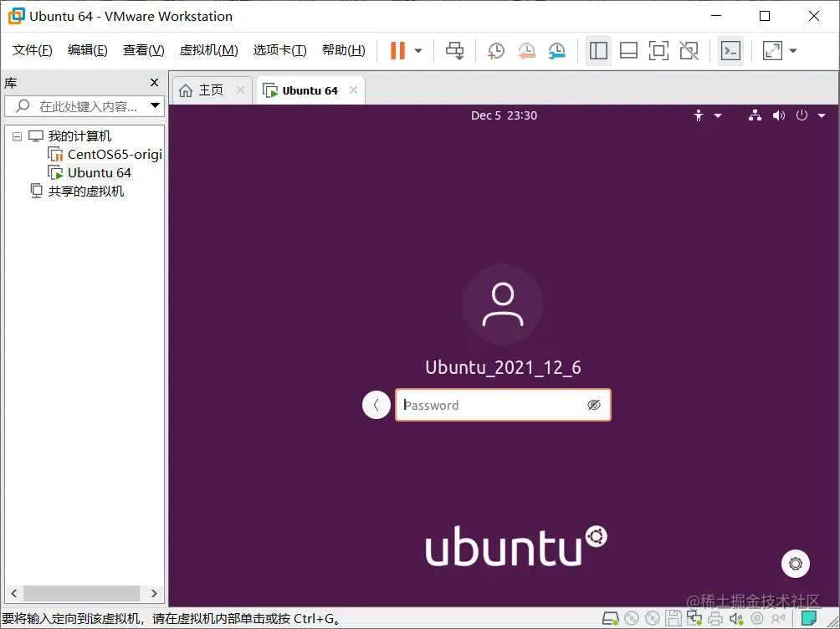The image size is (840, 629).
Task: Open the 选项卡(T) menu
Action: 279,50
